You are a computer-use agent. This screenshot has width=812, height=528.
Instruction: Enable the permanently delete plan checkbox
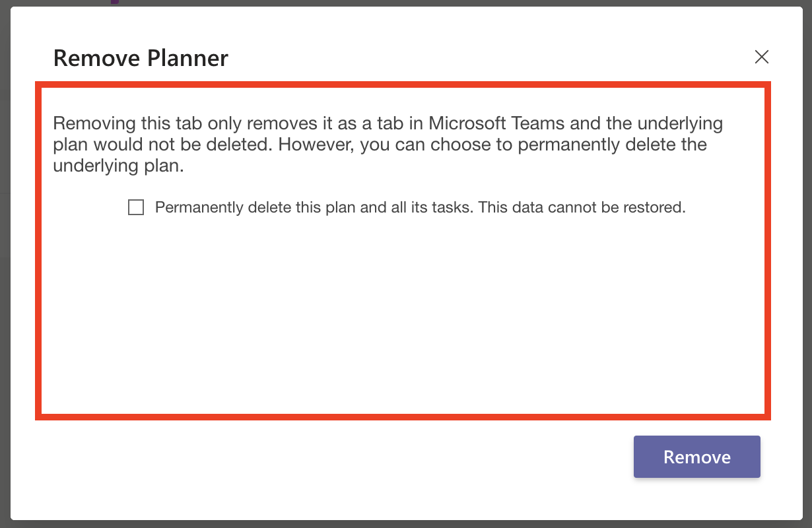(135, 207)
